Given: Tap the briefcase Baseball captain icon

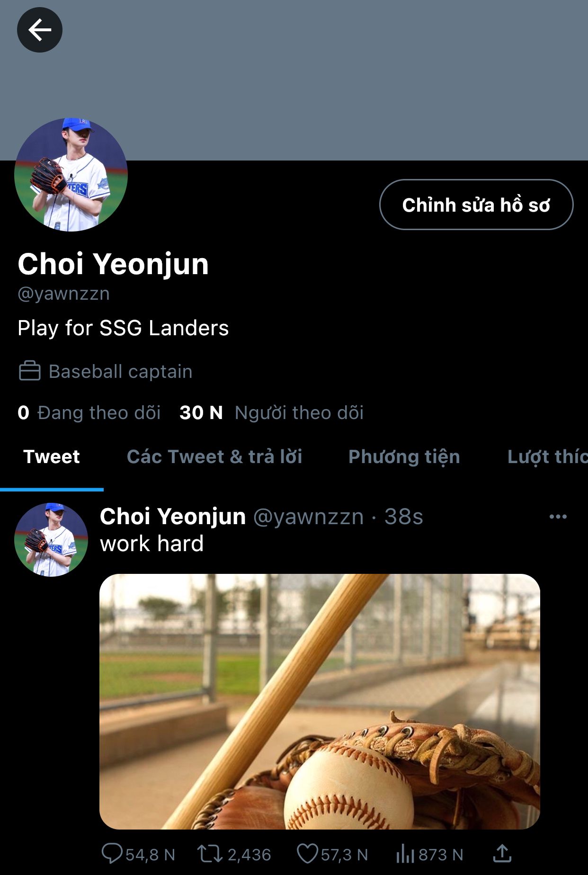Looking at the screenshot, I should pos(29,371).
